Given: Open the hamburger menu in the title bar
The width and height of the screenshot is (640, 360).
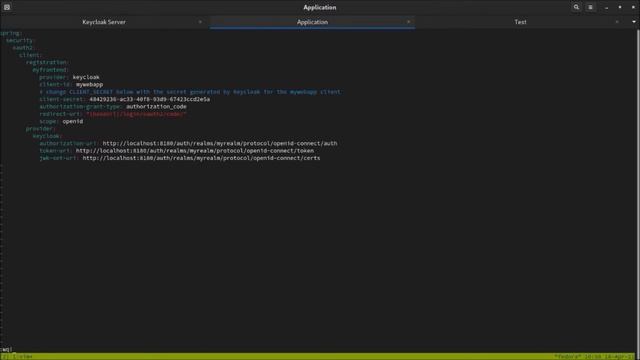Looking at the screenshot, I should coord(590,7).
